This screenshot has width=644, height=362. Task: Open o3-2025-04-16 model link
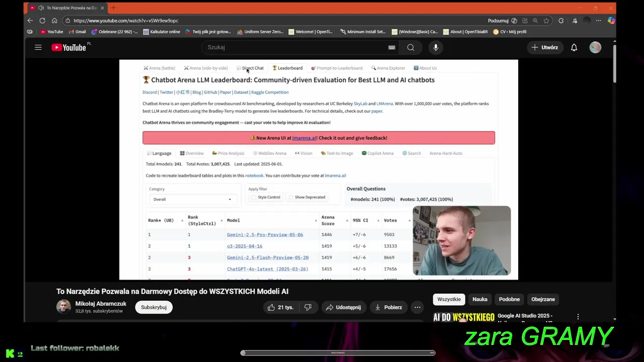245,246
